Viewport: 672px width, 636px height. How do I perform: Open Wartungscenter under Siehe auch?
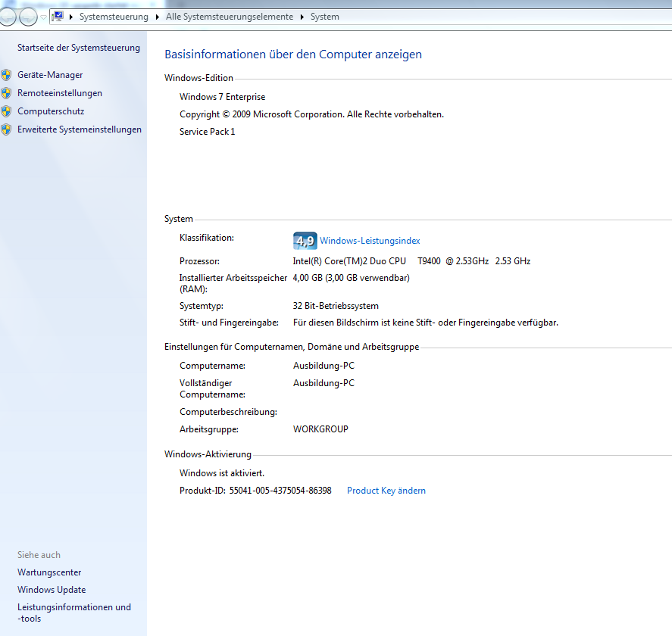49,572
